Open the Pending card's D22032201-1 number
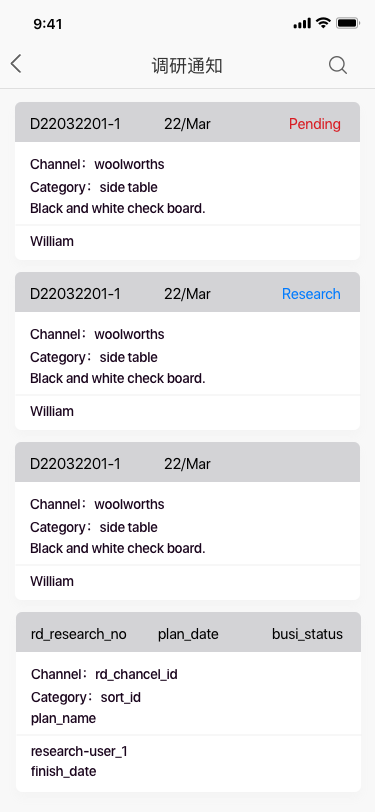This screenshot has width=375, height=812. point(75,124)
